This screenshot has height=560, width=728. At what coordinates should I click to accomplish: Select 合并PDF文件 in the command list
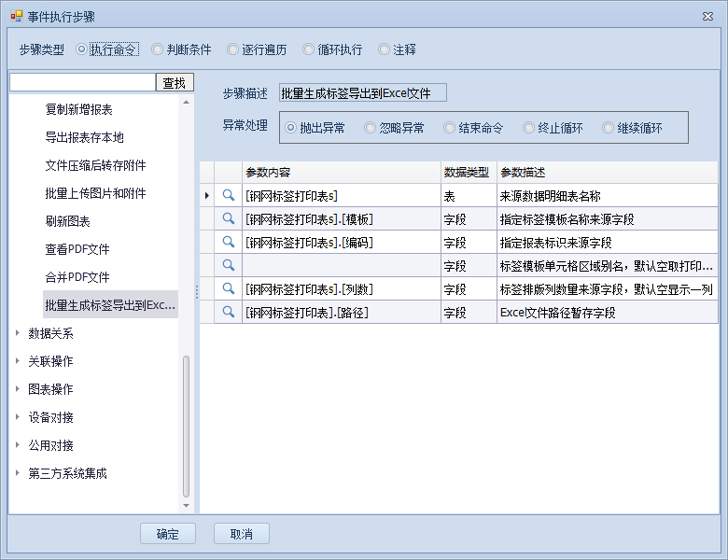click(x=77, y=277)
